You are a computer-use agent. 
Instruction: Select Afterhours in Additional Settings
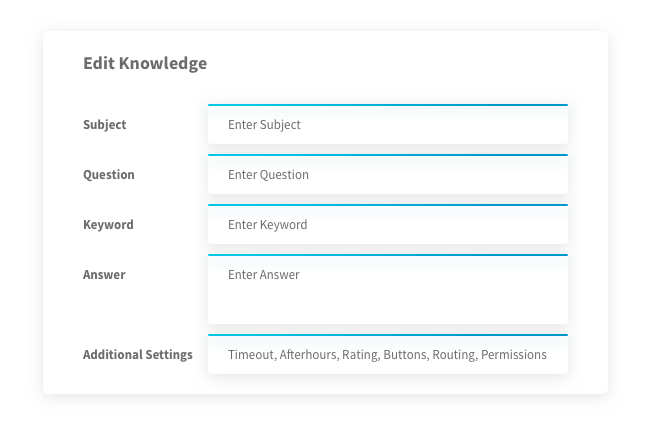(x=309, y=355)
